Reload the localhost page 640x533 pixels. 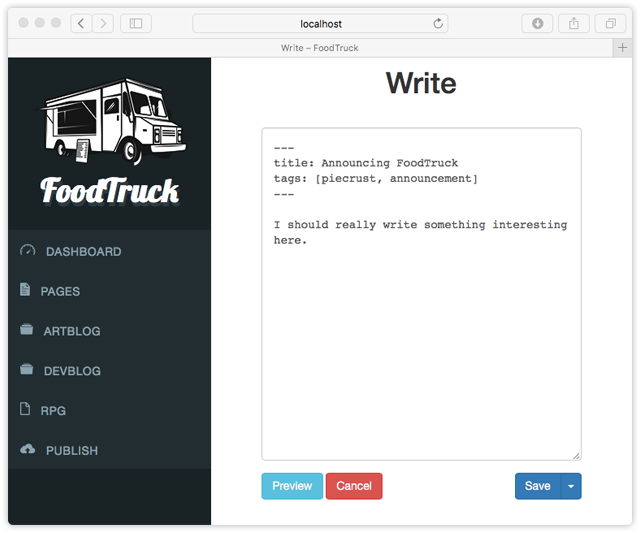438,23
